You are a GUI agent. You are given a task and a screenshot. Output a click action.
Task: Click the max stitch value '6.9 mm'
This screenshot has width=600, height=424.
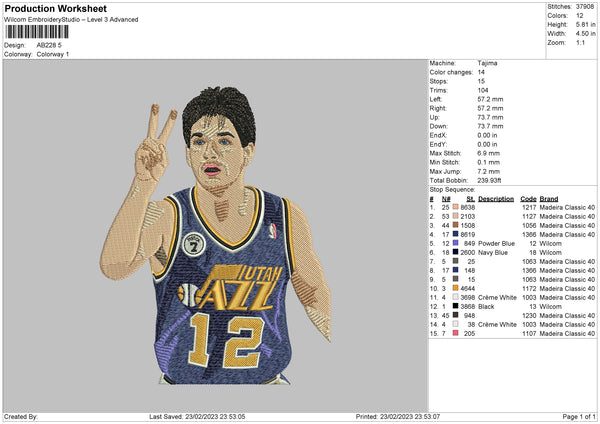click(x=488, y=153)
